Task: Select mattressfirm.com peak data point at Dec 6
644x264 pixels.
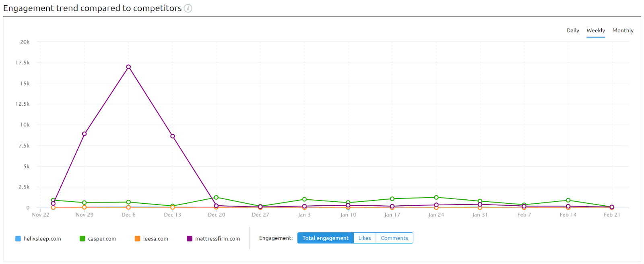Action: point(128,66)
